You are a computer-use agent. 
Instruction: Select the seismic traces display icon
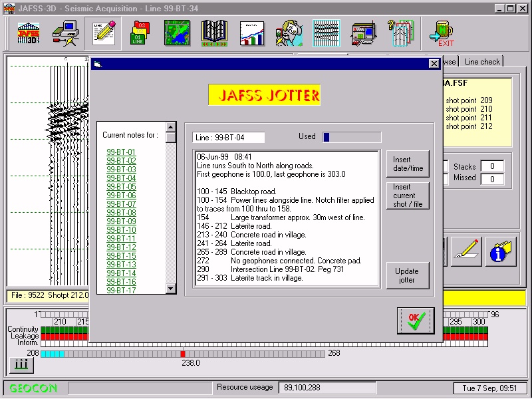[326, 33]
